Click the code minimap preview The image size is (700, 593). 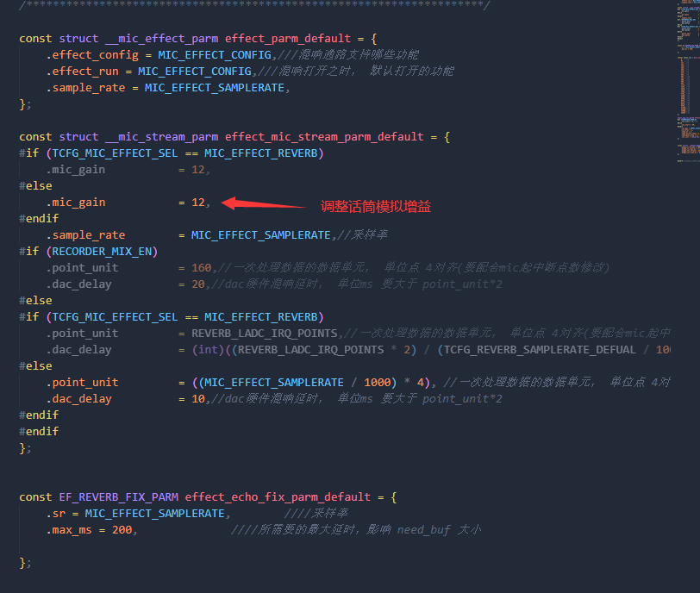[x=688, y=83]
